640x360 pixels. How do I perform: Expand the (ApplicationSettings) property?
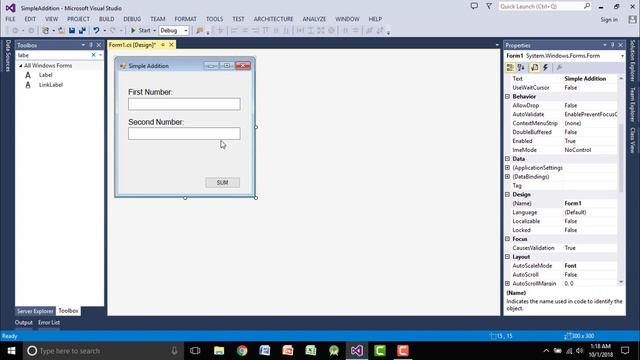[507, 168]
